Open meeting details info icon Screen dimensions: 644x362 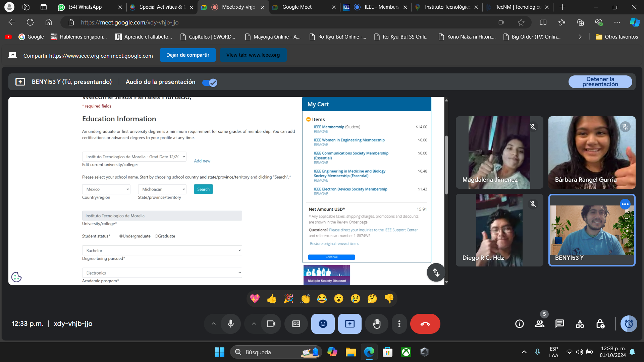point(520,324)
